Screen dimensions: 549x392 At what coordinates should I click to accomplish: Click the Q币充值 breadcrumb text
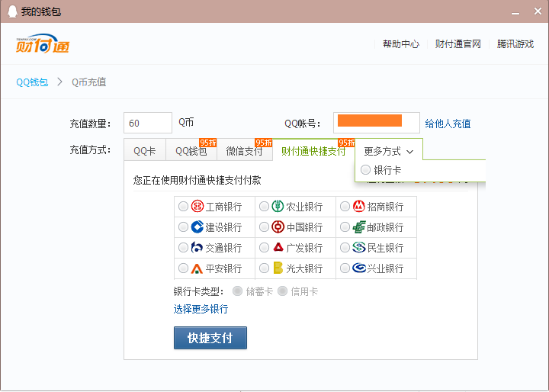click(x=89, y=82)
